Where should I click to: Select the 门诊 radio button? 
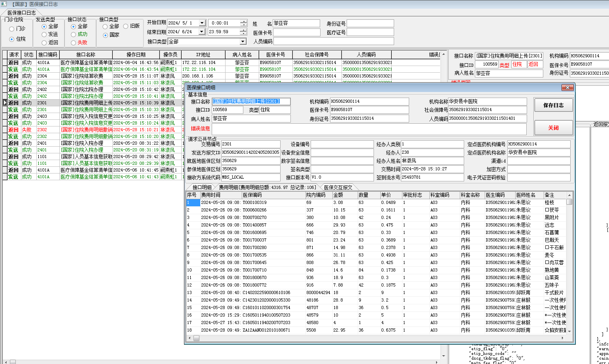(x=12, y=29)
